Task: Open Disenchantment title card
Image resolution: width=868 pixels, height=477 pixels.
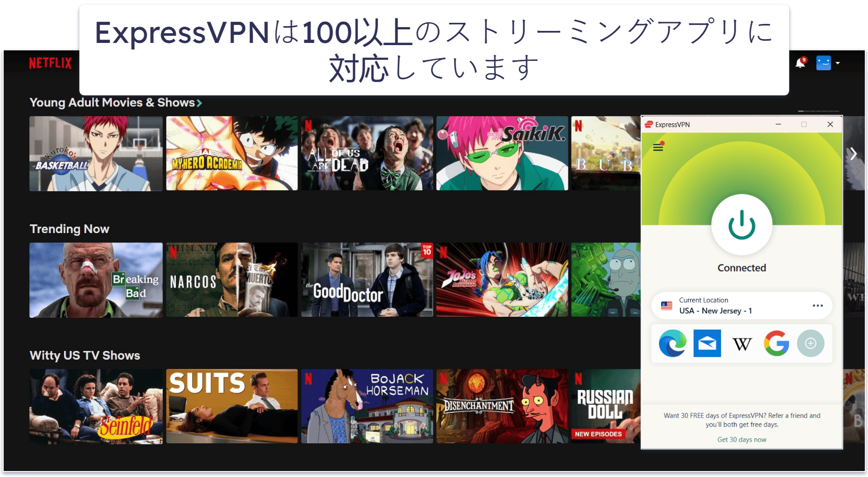Action: pos(502,406)
